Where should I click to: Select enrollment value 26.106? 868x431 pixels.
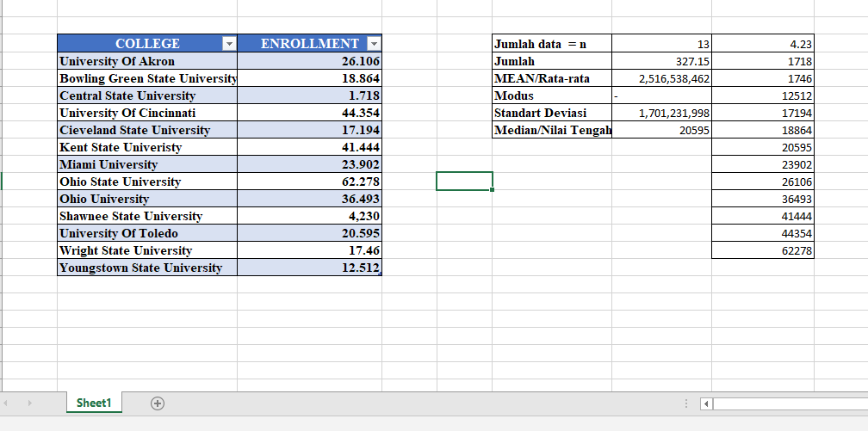click(309, 61)
